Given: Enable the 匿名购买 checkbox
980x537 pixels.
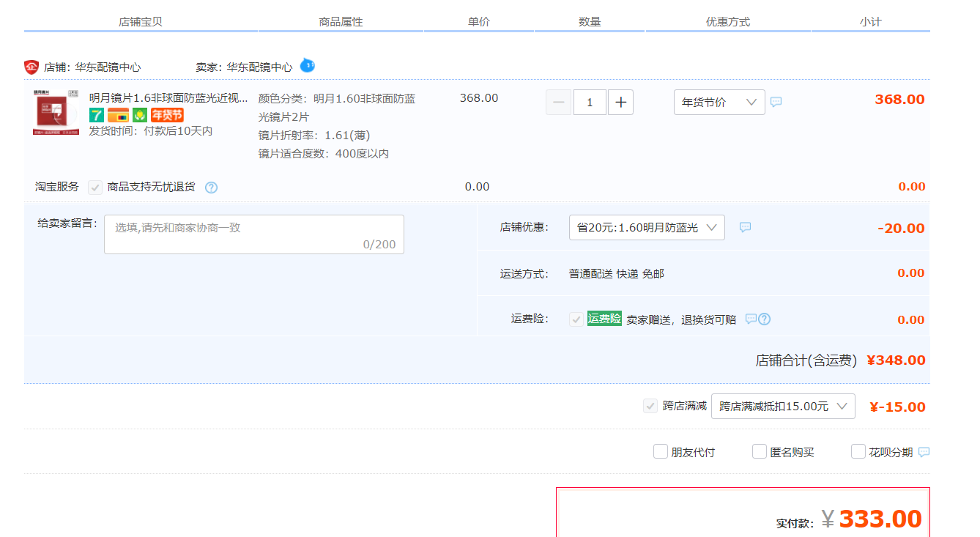Looking at the screenshot, I should coord(760,451).
